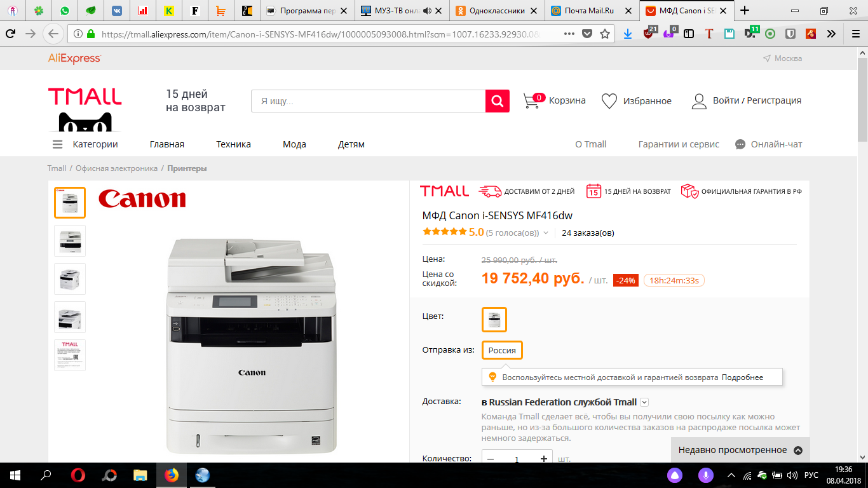Select the second printer thumbnail
Screen dimensions: 868x488
pyautogui.click(x=70, y=241)
